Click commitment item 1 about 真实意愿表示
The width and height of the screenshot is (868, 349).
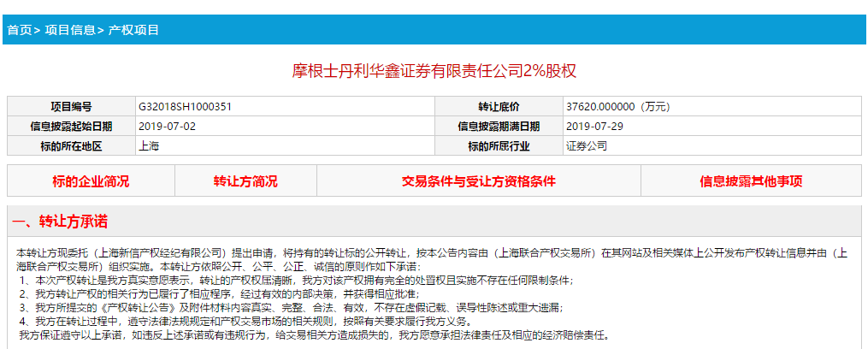[x=296, y=281]
